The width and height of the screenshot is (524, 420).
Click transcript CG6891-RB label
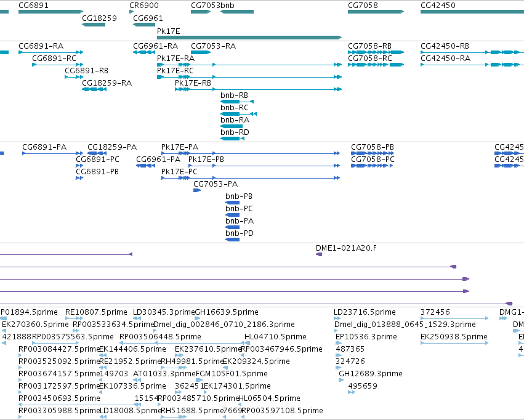click(87, 71)
